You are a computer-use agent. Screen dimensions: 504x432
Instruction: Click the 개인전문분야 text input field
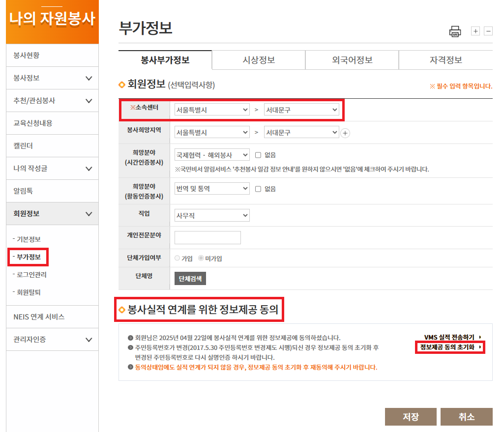pos(208,238)
